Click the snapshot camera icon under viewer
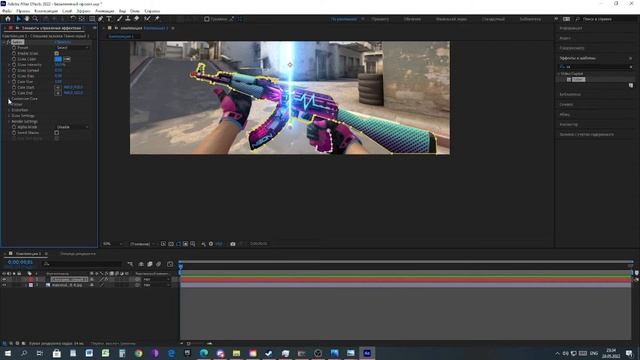Viewport: 640px width, 360px height. click(233, 244)
